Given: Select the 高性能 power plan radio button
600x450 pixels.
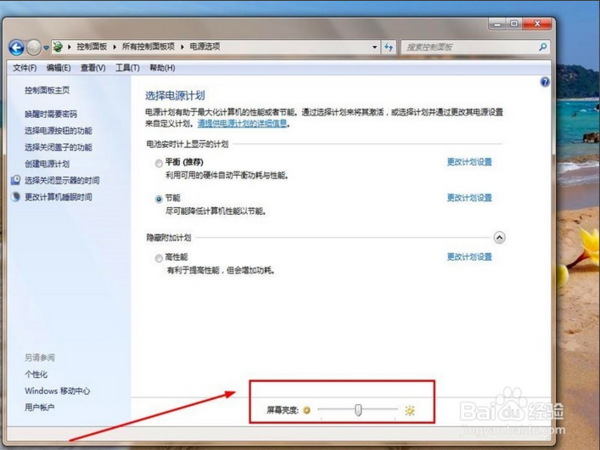Looking at the screenshot, I should coord(158,258).
